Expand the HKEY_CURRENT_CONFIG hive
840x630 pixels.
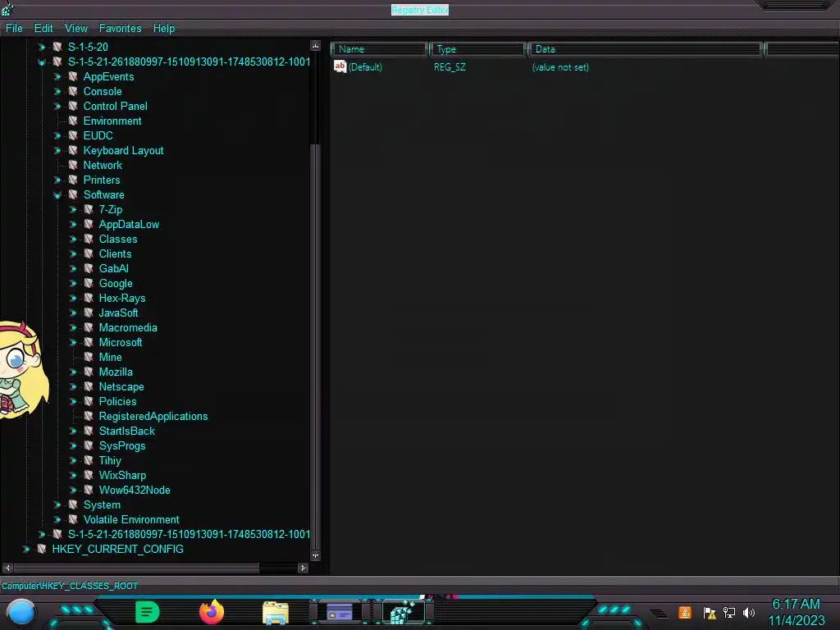point(25,549)
